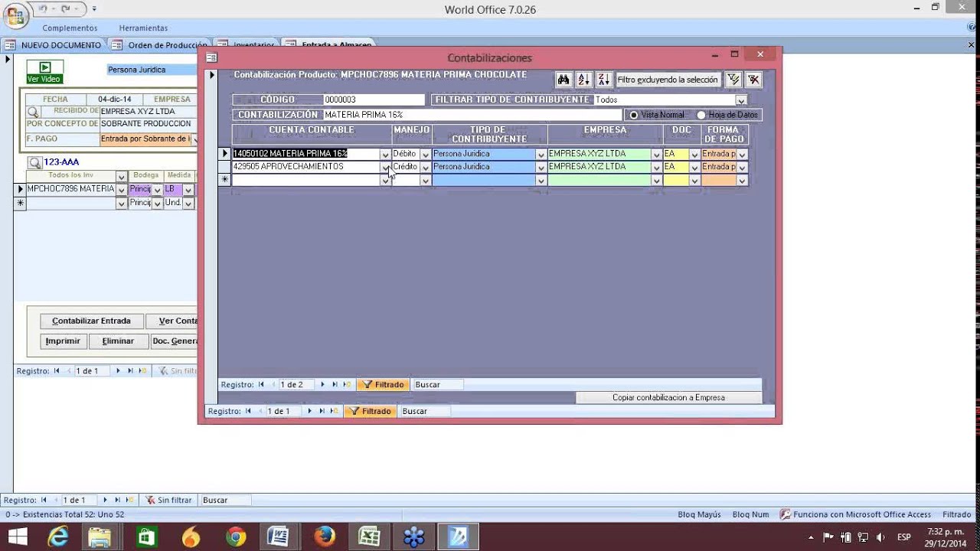This screenshot has width=980, height=551.
Task: Click Filtro excluyendo la selección button
Action: (668, 80)
